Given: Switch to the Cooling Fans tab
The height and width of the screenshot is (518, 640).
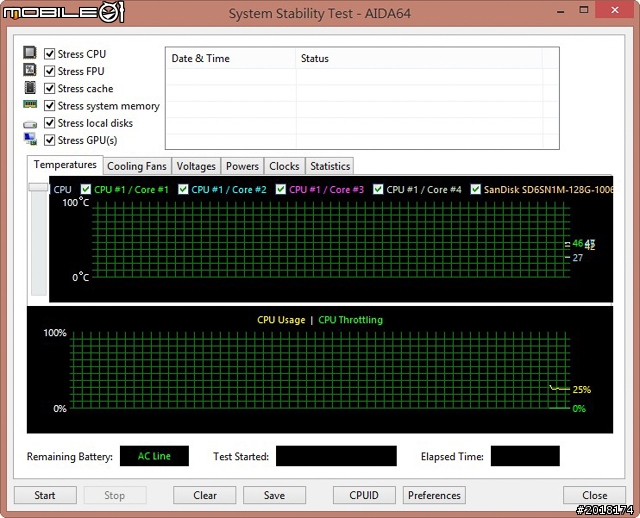Looking at the screenshot, I should point(137,166).
